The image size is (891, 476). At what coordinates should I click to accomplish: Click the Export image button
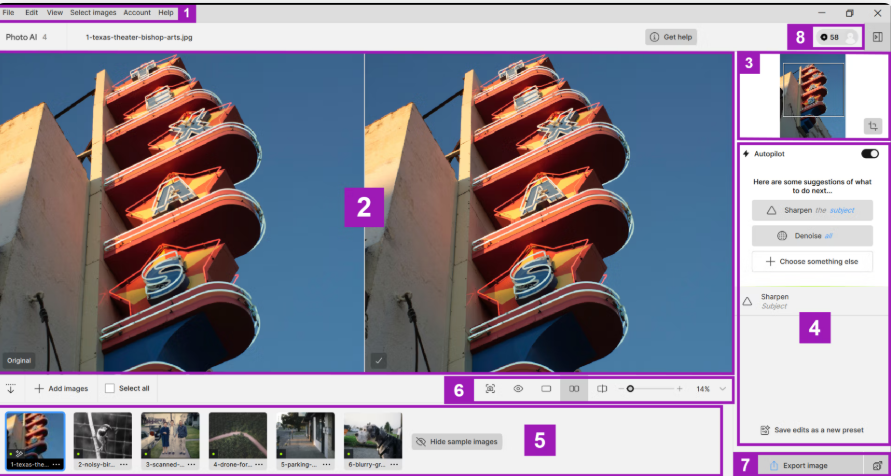[798, 466]
